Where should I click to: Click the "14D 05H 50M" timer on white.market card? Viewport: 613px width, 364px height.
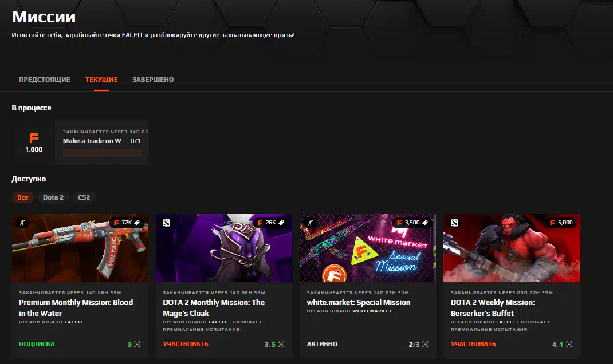(391, 292)
